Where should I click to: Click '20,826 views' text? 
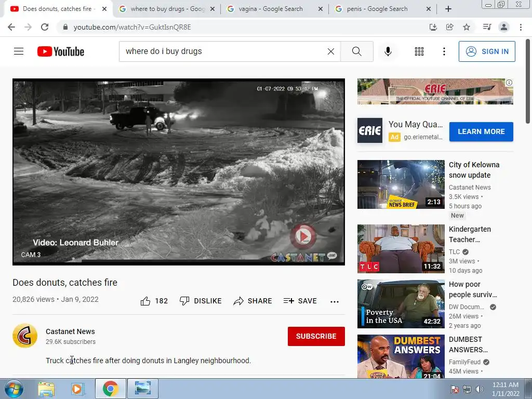[x=33, y=299]
